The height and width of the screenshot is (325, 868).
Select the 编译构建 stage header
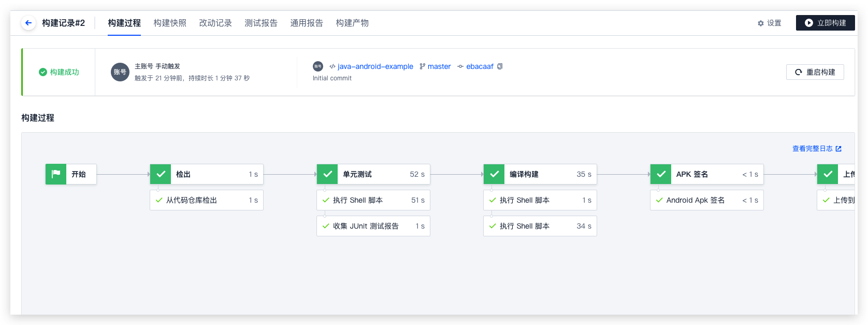(x=540, y=174)
